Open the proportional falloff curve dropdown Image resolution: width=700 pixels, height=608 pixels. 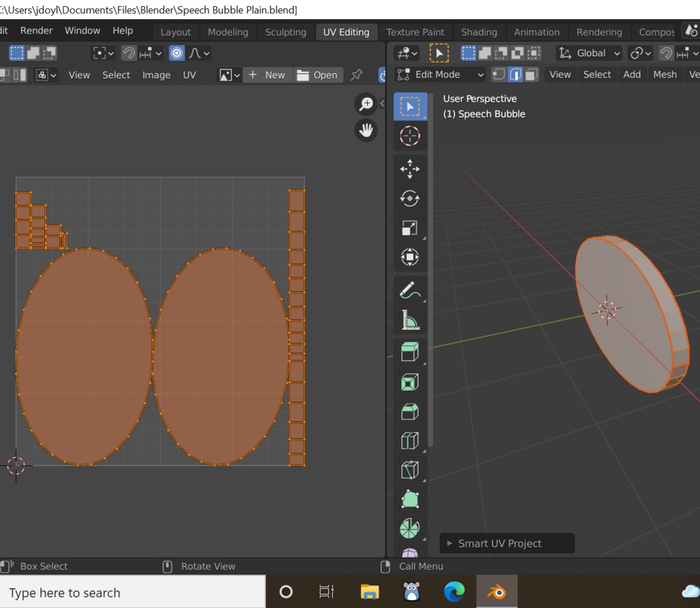(199, 53)
